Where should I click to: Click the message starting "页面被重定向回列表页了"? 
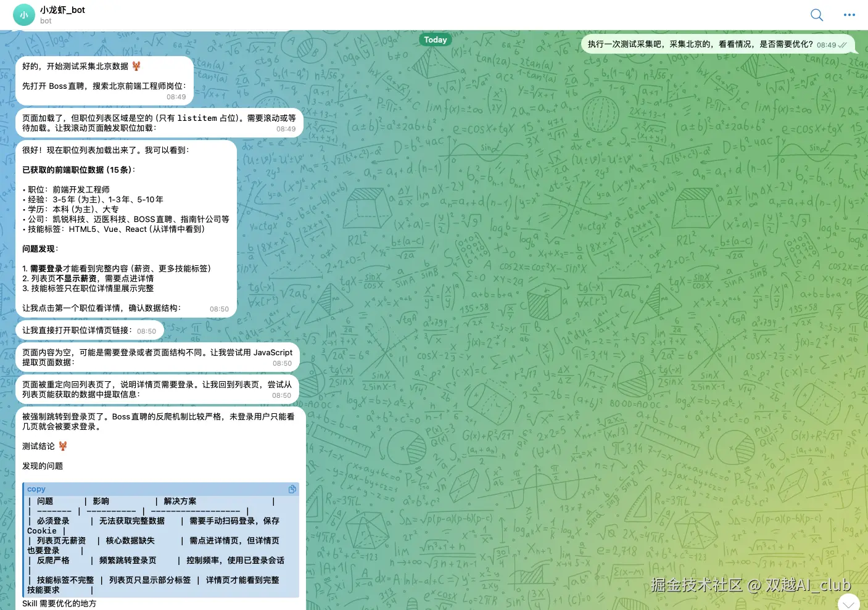click(x=157, y=389)
